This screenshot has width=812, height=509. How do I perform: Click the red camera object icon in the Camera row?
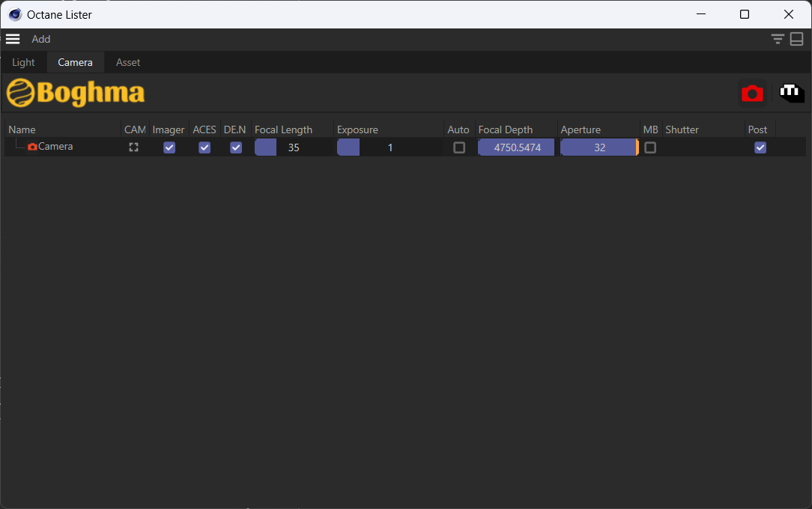(33, 147)
